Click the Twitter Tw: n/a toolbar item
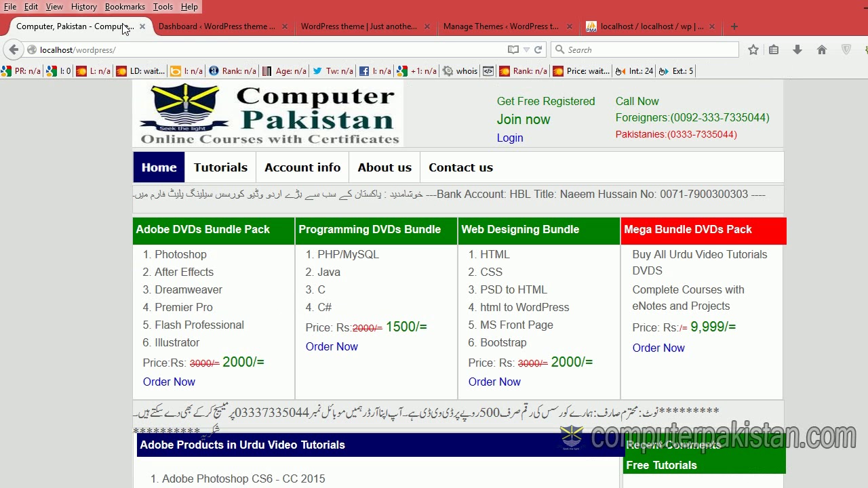 [333, 70]
